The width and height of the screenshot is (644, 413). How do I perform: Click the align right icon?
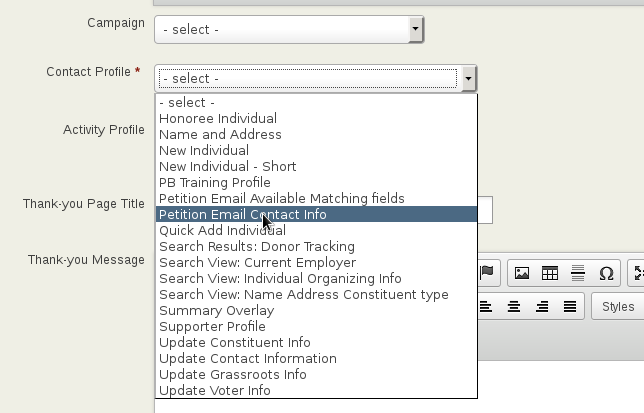tap(542, 306)
